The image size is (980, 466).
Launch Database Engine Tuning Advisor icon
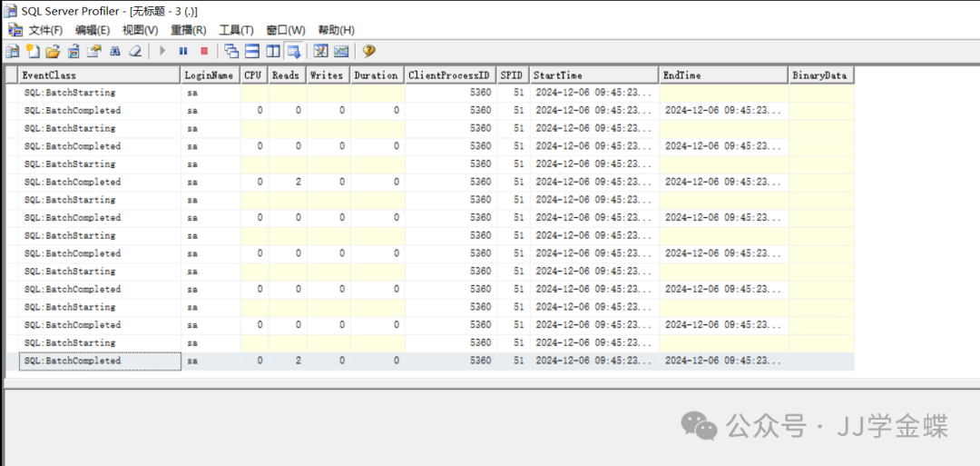click(320, 51)
